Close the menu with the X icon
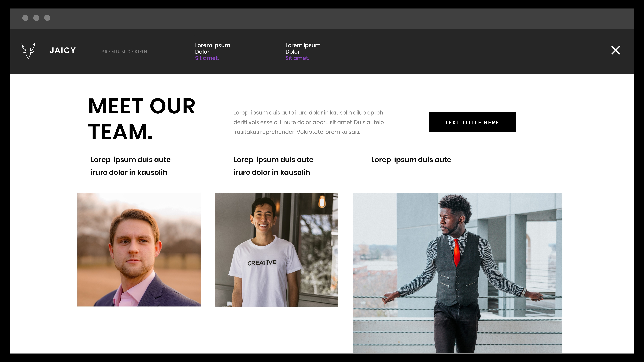 [616, 50]
